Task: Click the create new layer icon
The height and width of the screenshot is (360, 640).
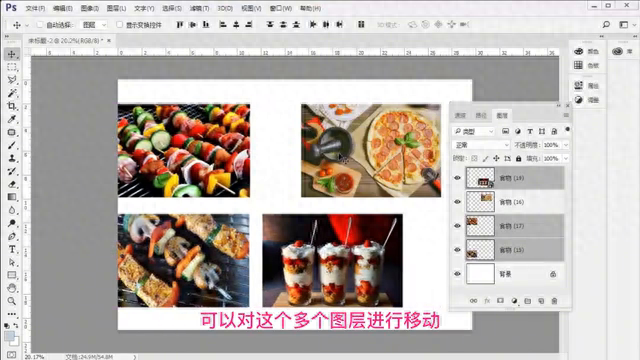Action: coord(541,301)
